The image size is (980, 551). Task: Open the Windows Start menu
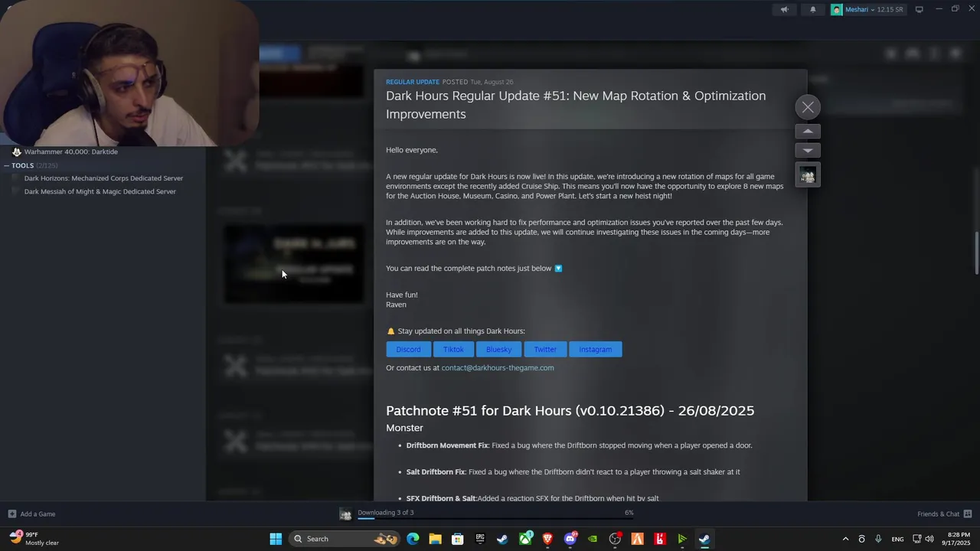click(276, 539)
